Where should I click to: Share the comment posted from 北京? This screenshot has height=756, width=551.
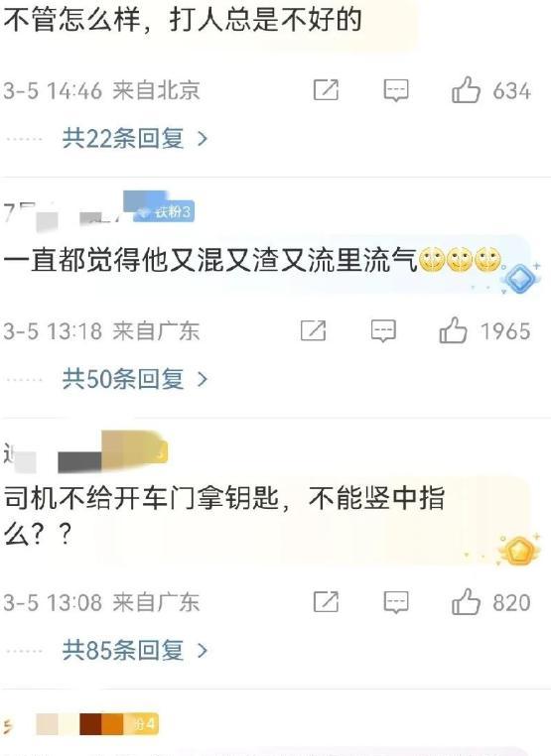(x=326, y=89)
